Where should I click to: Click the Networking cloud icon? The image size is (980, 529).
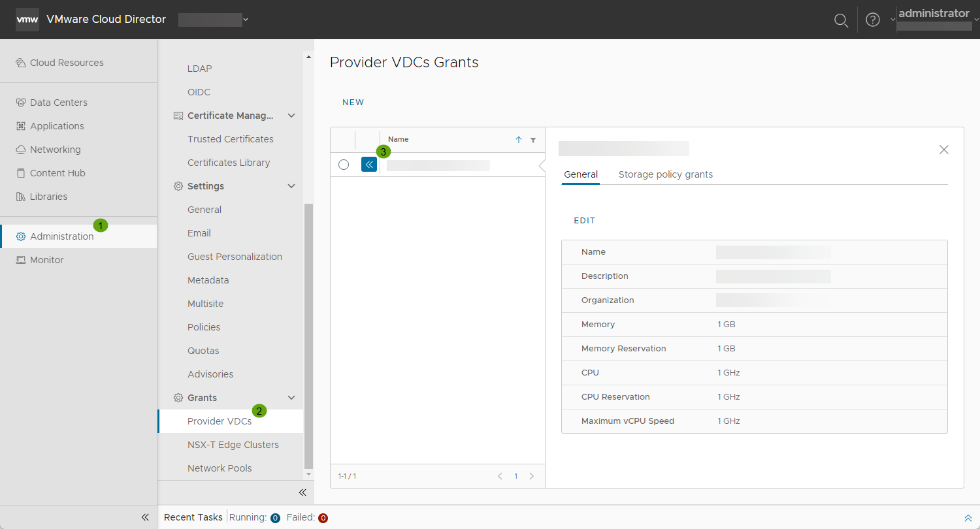pos(21,150)
